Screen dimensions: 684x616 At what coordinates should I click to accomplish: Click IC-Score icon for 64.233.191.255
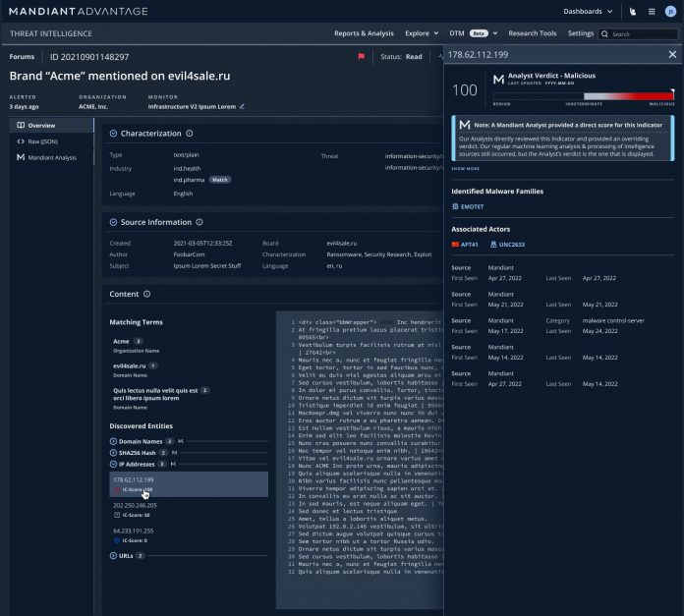tap(117, 540)
